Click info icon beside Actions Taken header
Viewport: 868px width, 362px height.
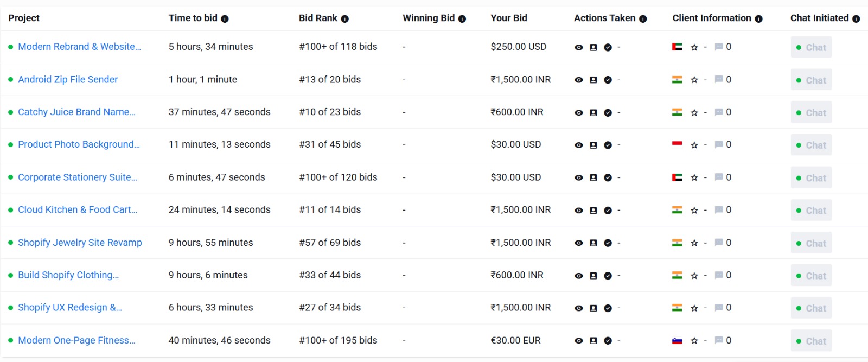point(643,18)
